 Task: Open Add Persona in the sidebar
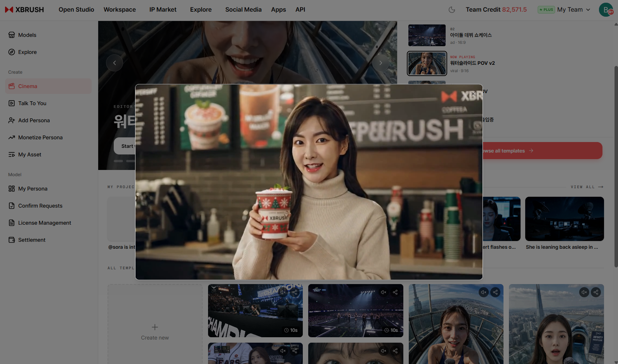click(49, 120)
